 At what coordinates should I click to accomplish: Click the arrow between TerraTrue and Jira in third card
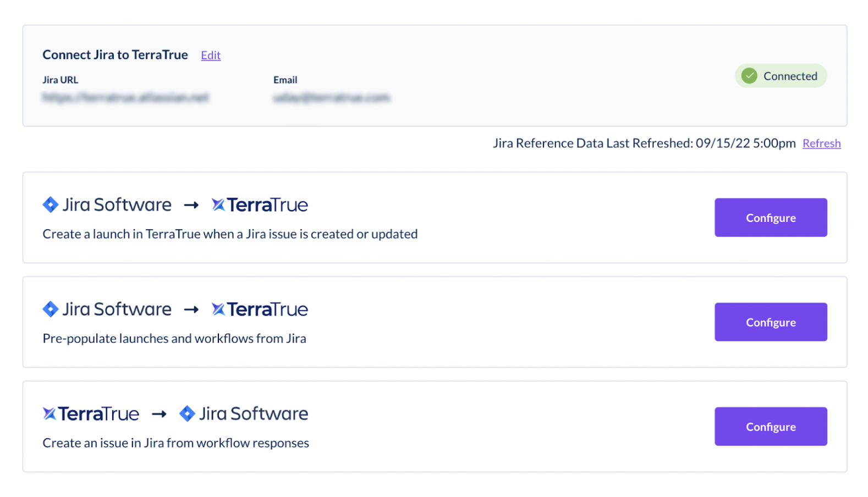coord(159,414)
